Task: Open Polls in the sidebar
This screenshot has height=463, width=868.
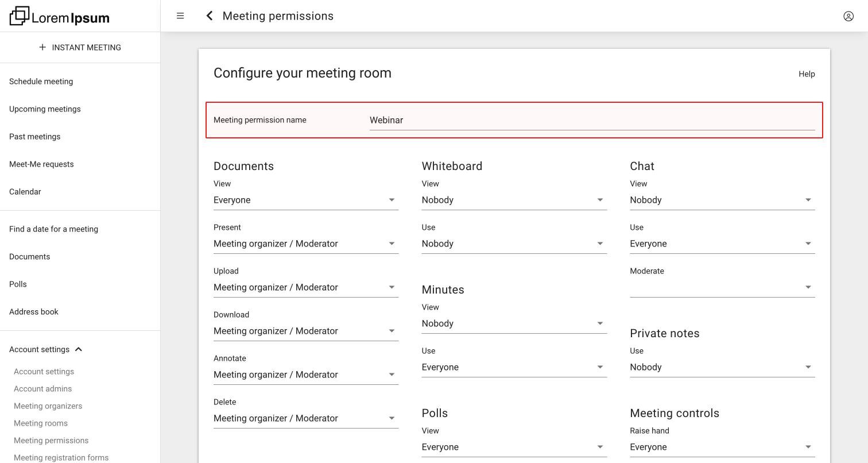Action: pos(18,284)
